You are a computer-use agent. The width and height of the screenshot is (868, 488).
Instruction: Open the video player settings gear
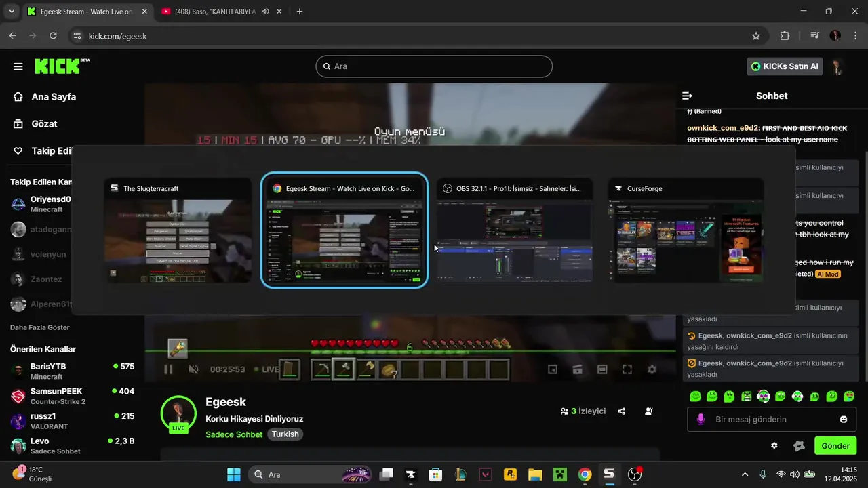[652, 369]
